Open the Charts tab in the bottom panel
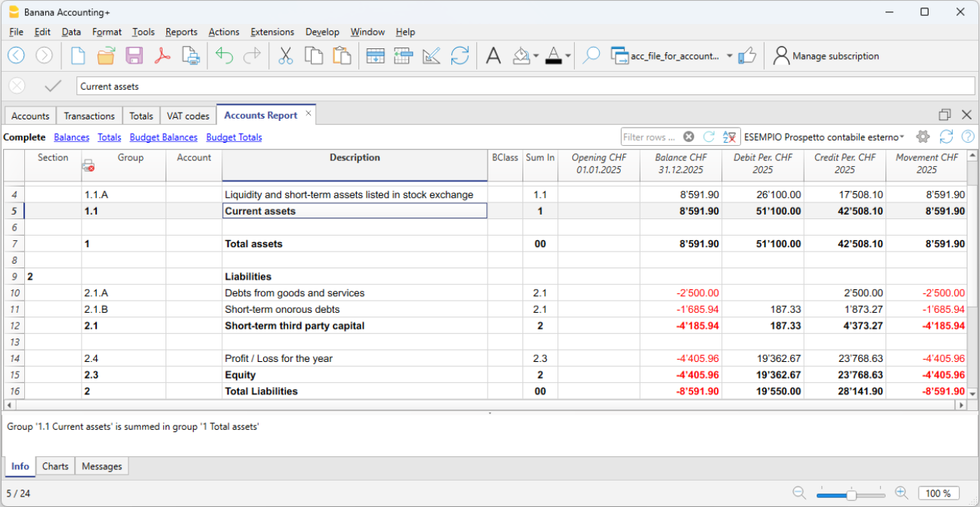This screenshot has height=507, width=980. coord(55,466)
